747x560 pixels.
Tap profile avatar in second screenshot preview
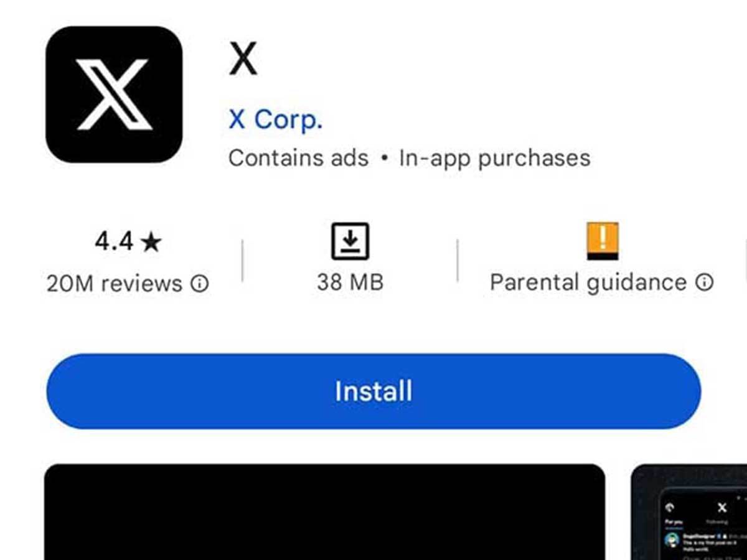(672, 539)
